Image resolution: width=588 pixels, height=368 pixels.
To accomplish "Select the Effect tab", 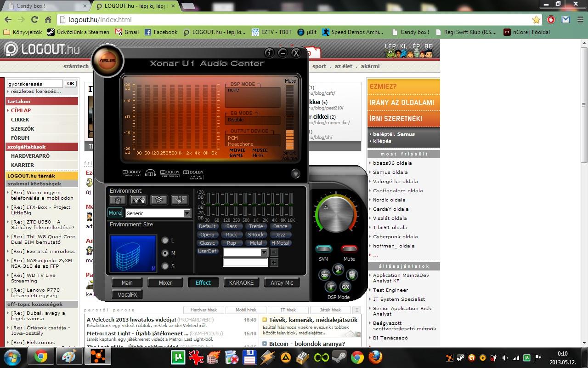I will coord(203,282).
